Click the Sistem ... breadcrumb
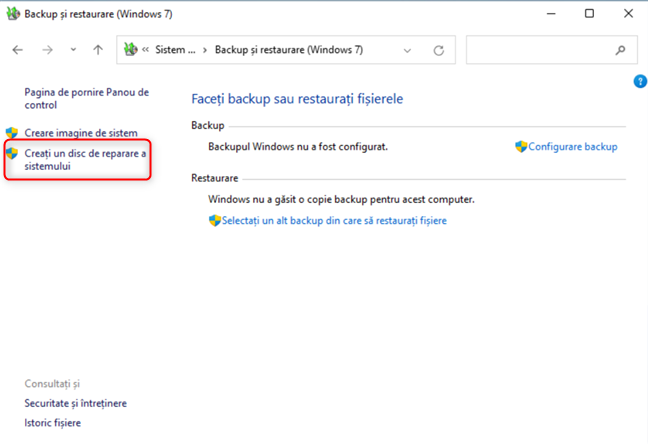This screenshot has height=444, width=648. click(175, 50)
